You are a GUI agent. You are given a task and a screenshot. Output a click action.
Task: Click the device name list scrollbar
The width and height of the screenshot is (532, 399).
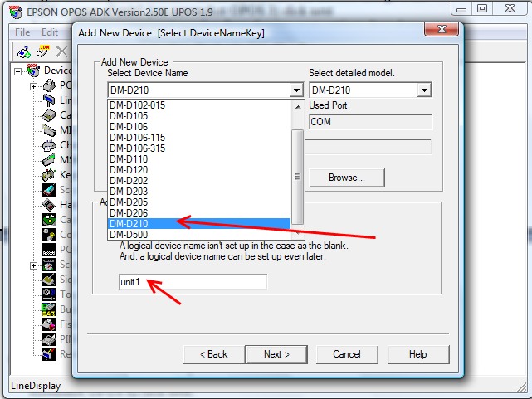click(297, 176)
